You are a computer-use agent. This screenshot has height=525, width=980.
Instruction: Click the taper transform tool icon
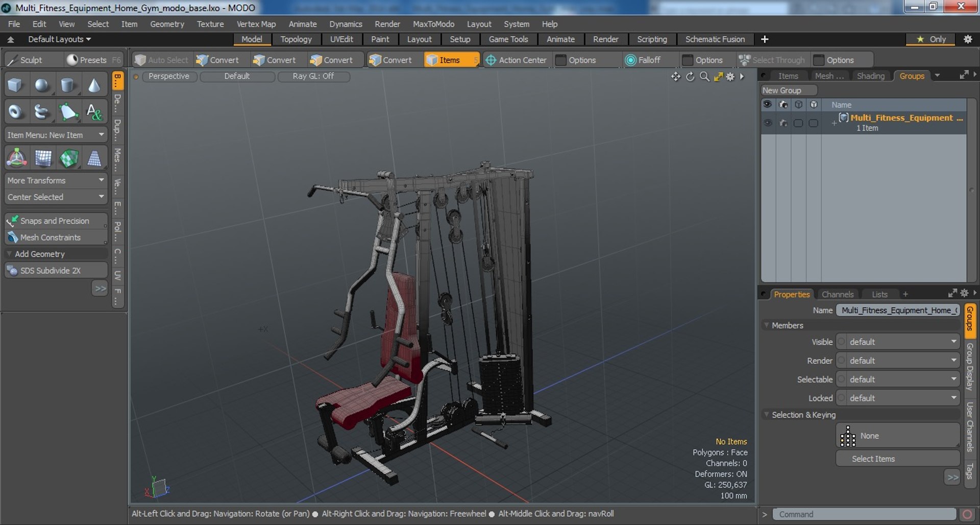click(x=94, y=158)
